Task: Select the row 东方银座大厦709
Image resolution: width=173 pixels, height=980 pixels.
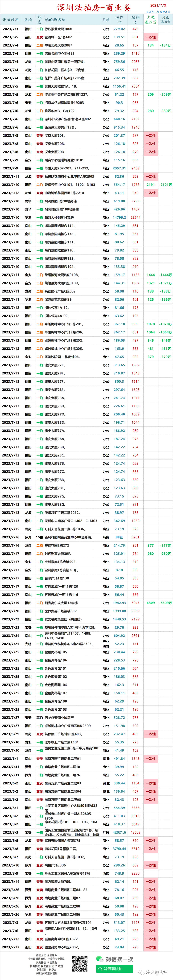Action: 86,881
